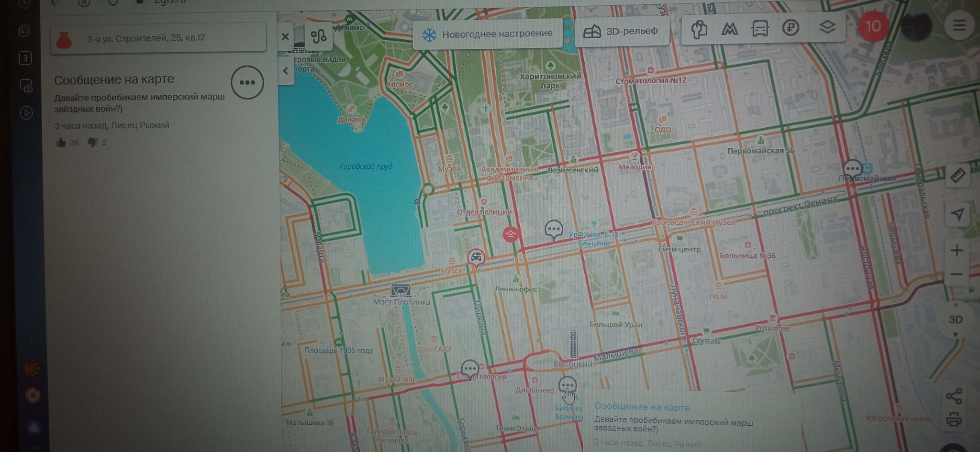Toggle the metro layer icon
This screenshot has height=452, width=980.
point(729,29)
